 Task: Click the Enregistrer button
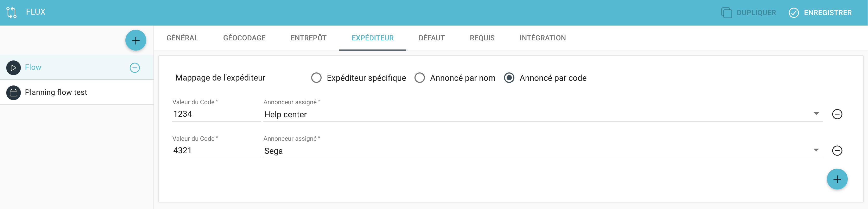(820, 13)
